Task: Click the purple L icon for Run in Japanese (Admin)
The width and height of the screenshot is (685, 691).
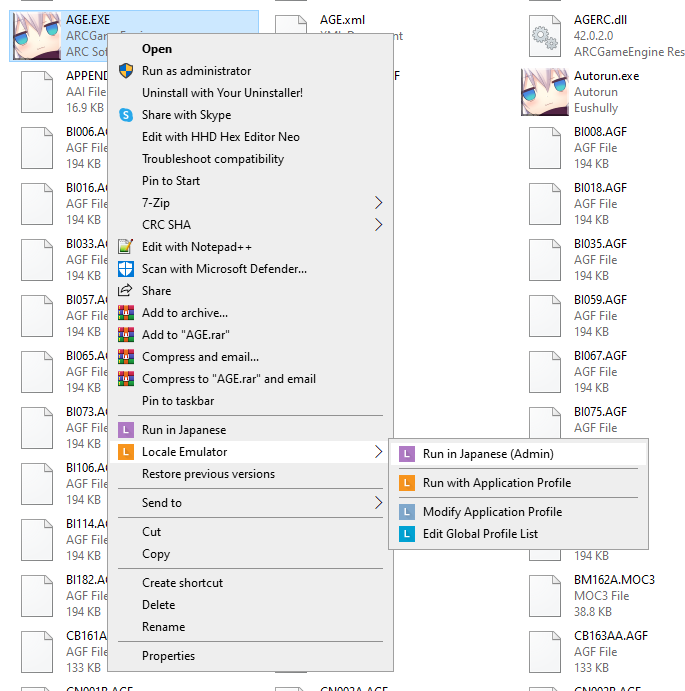Action: [x=407, y=454]
